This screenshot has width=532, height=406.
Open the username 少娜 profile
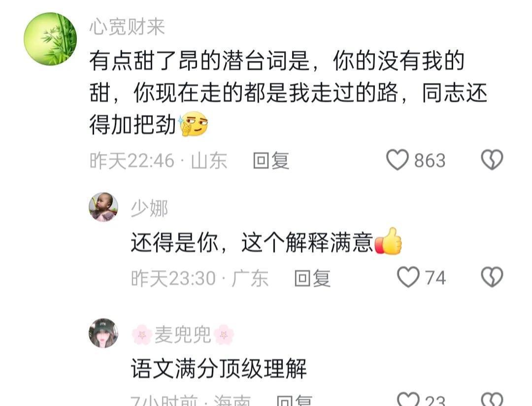pos(150,208)
